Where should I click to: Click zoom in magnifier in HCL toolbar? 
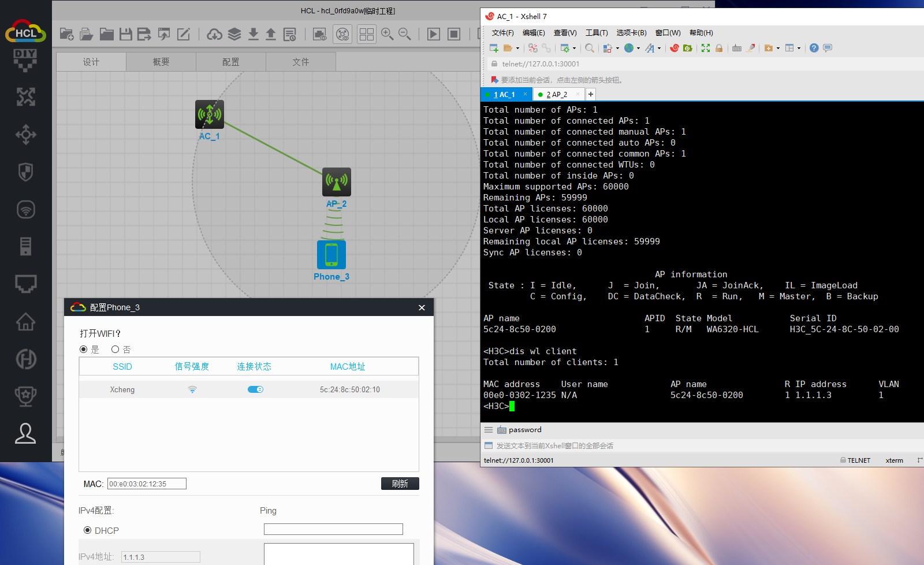point(387,35)
